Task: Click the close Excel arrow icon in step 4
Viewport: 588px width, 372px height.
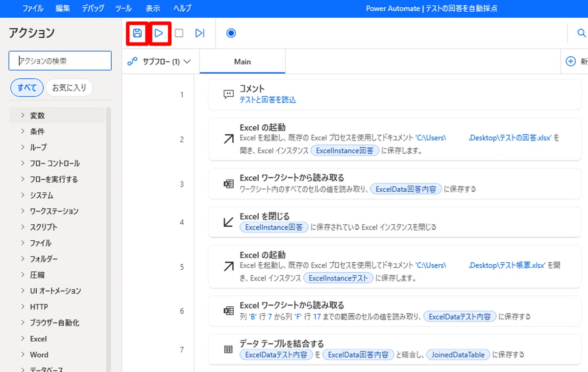Action: [x=228, y=222]
